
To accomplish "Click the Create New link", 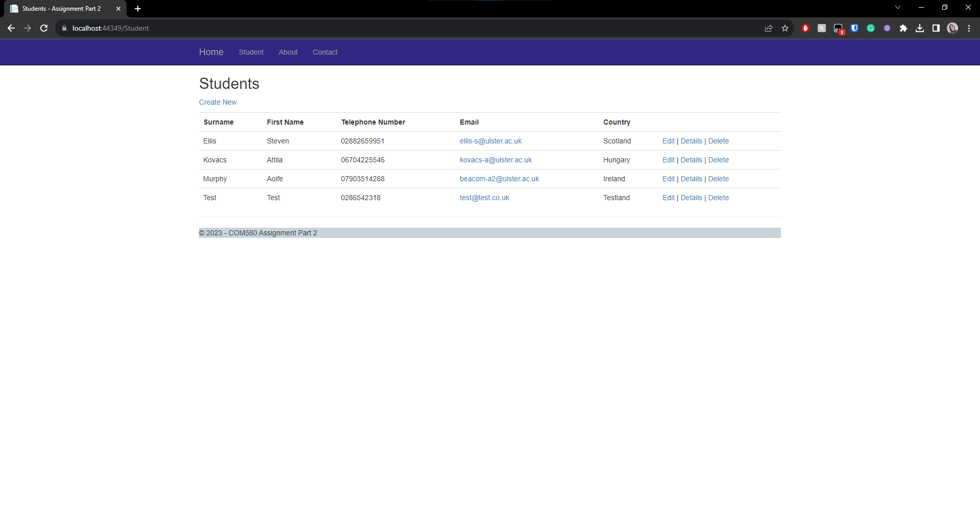I will pyautogui.click(x=218, y=102).
